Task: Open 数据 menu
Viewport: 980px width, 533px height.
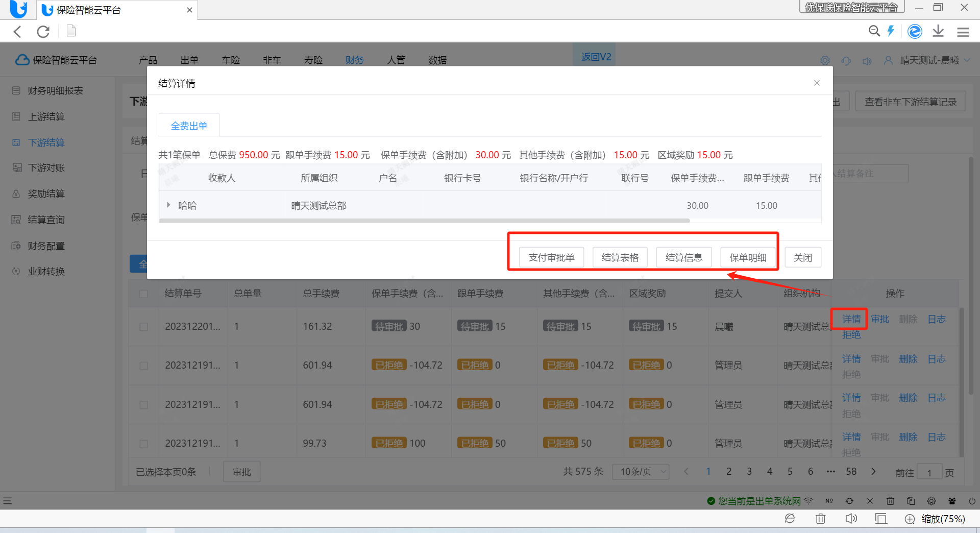Action: tap(437, 60)
